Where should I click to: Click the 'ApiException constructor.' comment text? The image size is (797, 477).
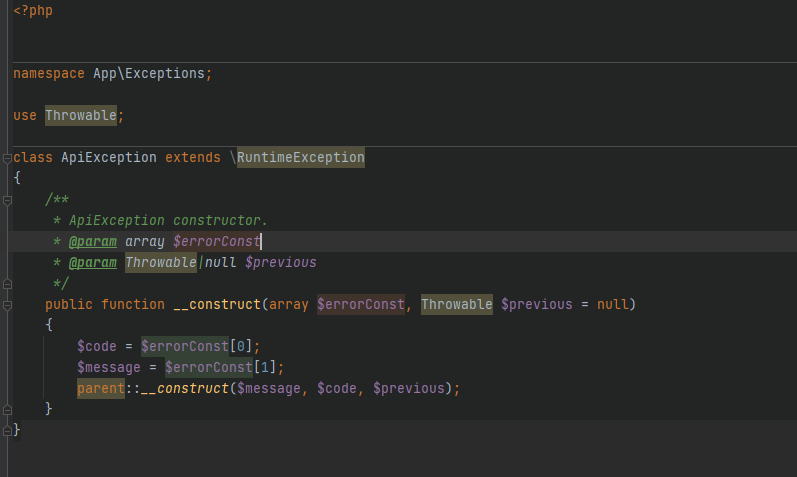(x=168, y=221)
